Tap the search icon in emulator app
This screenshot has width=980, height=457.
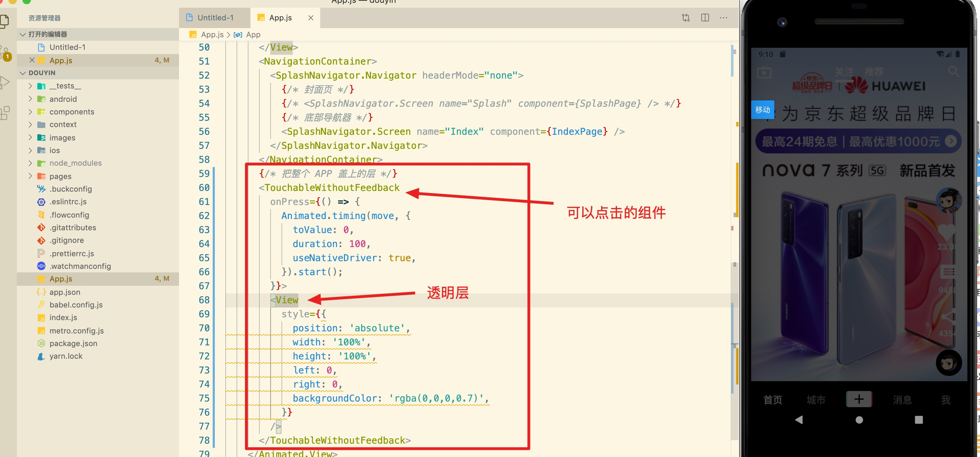953,71
